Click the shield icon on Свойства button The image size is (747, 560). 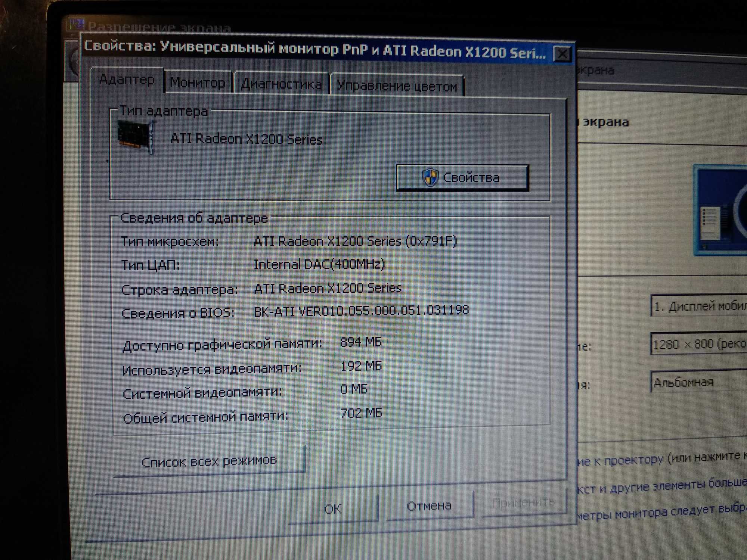pyautogui.click(x=430, y=177)
